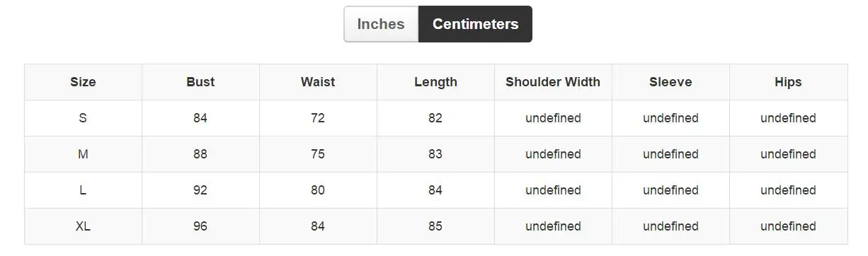Viewport: 868px width, 256px height.
Task: Click bust value 92 in L row
Action: click(200, 190)
